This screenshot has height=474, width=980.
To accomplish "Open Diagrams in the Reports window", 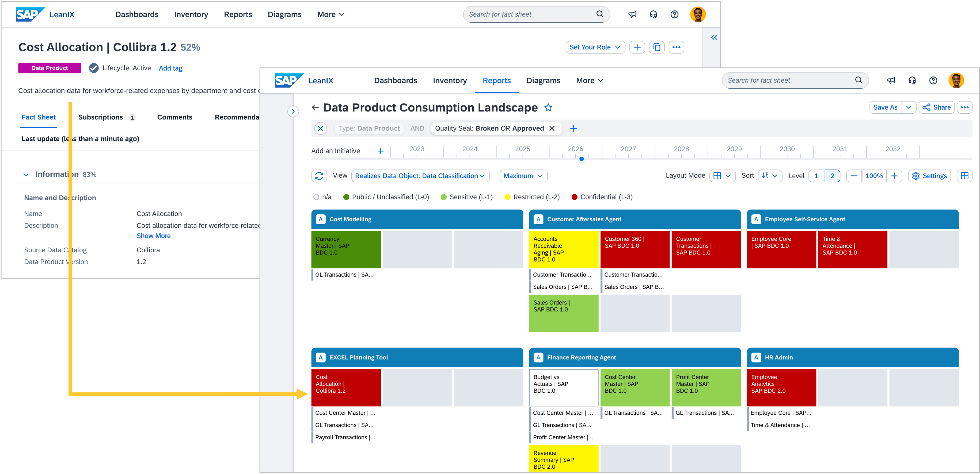I will (x=543, y=80).
